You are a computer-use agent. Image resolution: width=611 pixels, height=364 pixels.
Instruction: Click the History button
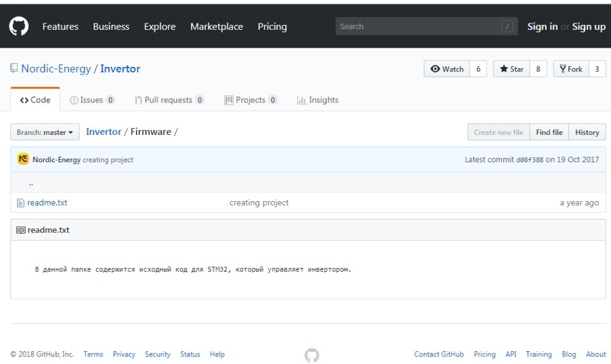(x=587, y=132)
